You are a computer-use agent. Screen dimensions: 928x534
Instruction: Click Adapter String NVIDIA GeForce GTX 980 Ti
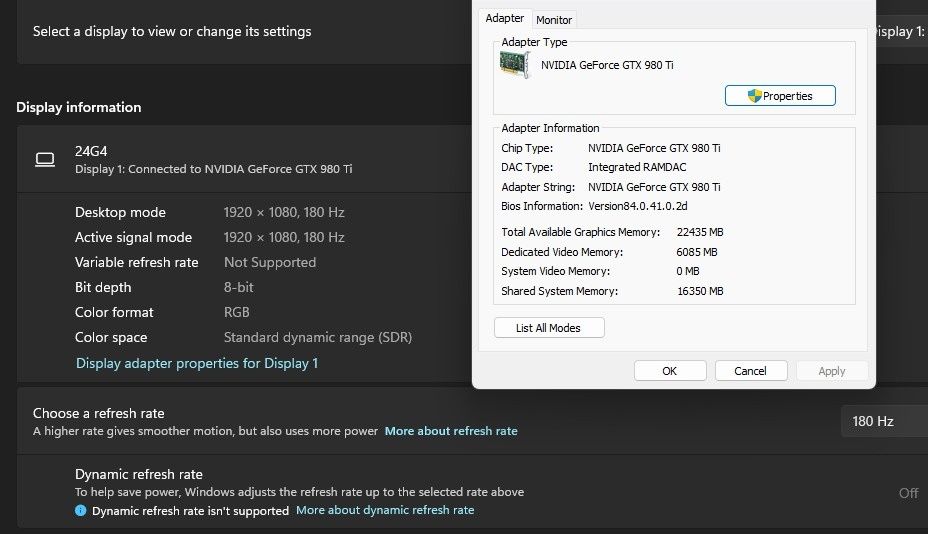click(x=654, y=187)
